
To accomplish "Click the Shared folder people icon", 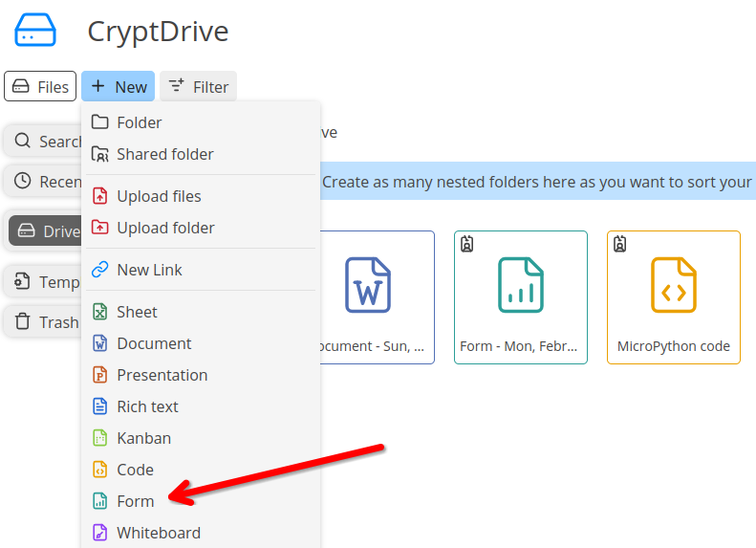I will pos(99,154).
